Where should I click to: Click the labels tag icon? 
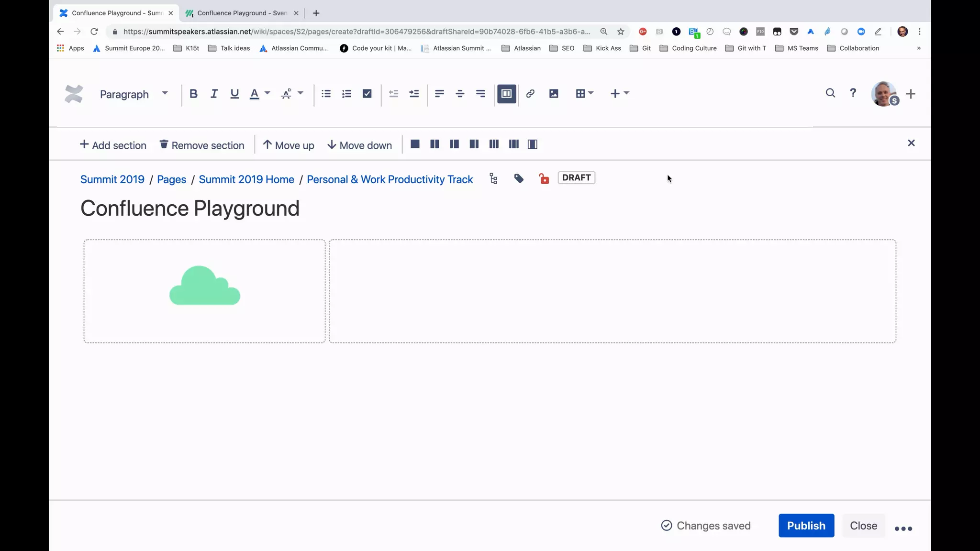point(519,179)
